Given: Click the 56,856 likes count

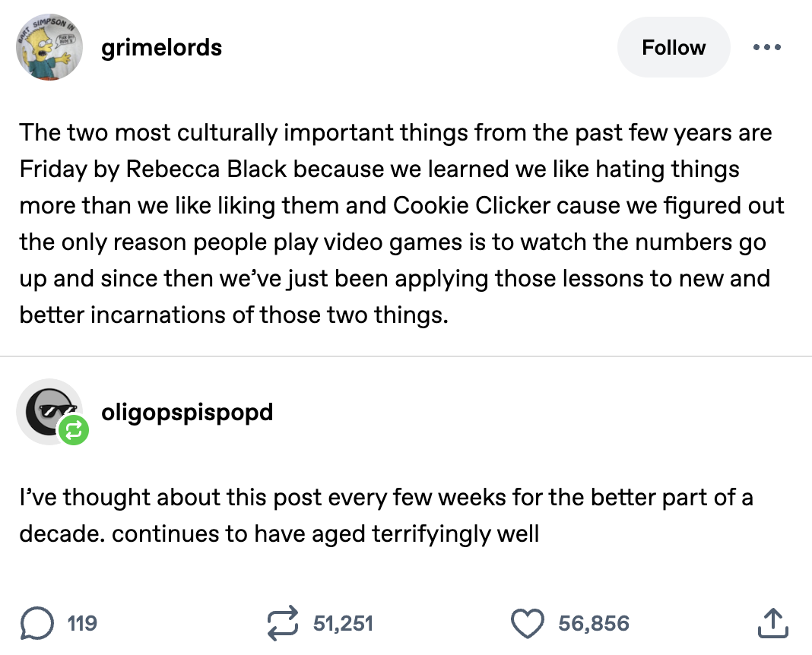Looking at the screenshot, I should tap(594, 624).
